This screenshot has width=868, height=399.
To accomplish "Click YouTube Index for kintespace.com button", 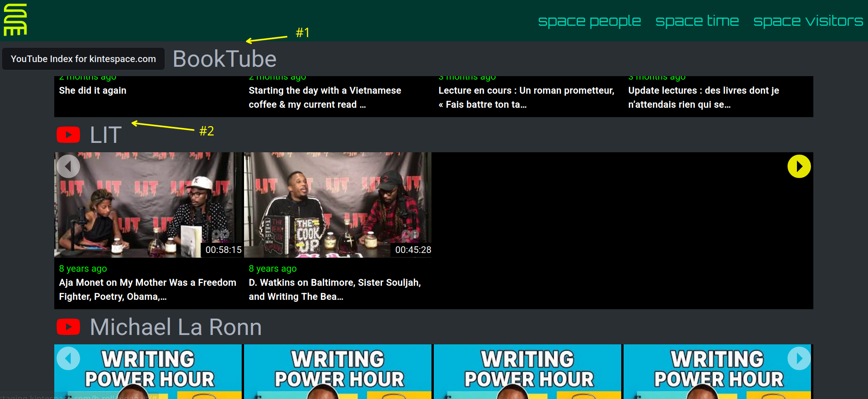I will point(83,59).
